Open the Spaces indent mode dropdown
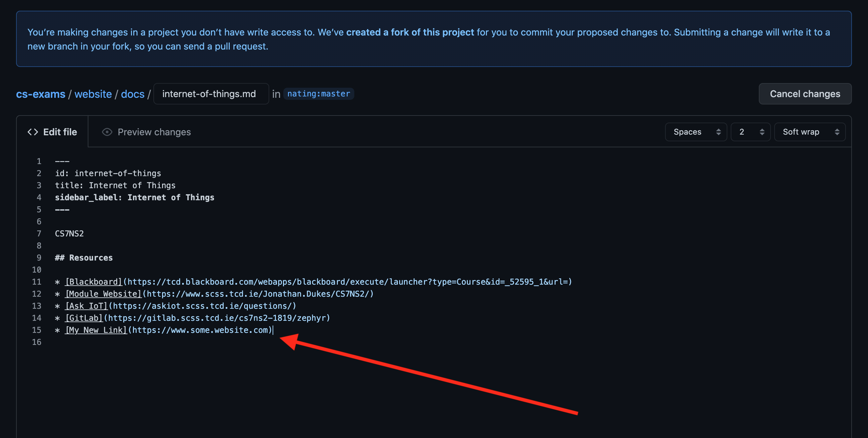Viewport: 868px width, 438px height. point(696,132)
